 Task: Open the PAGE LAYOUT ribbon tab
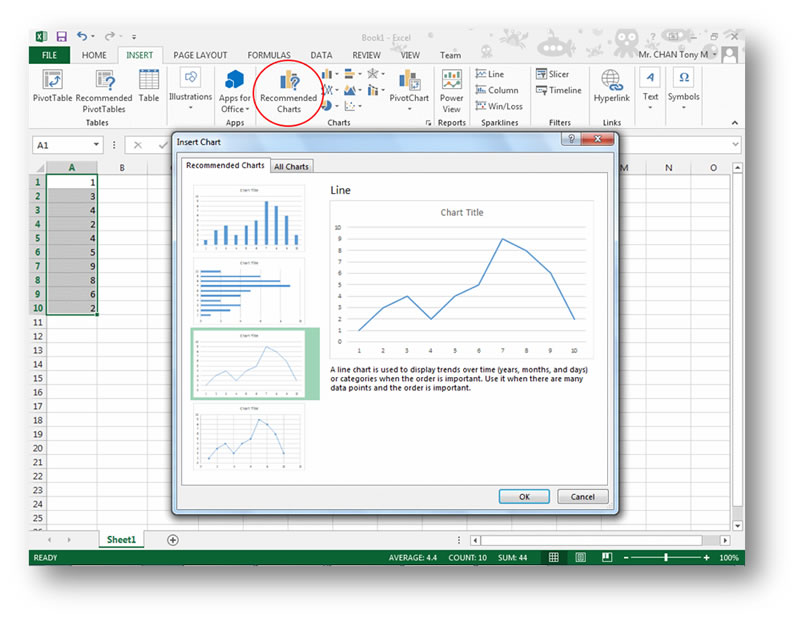coord(200,55)
